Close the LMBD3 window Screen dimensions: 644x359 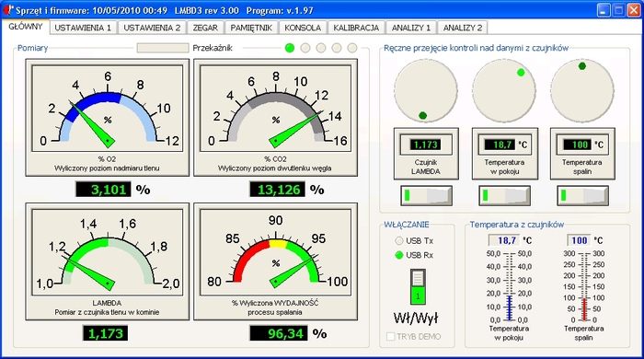click(634, 10)
